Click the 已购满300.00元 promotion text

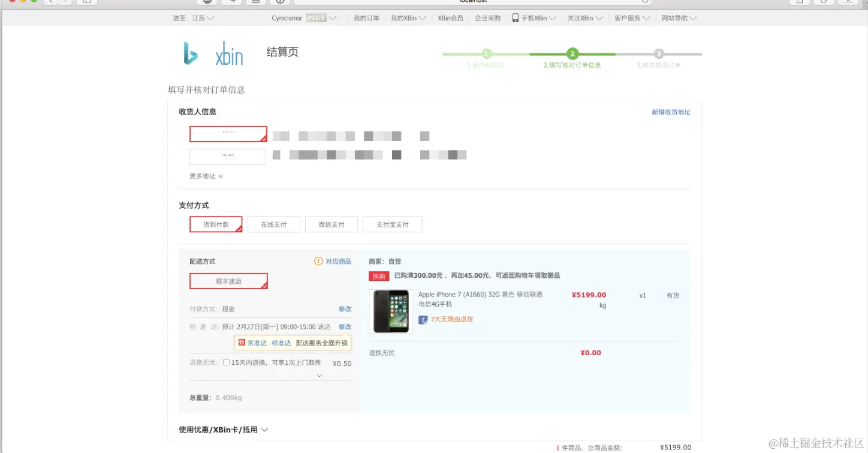click(477, 276)
